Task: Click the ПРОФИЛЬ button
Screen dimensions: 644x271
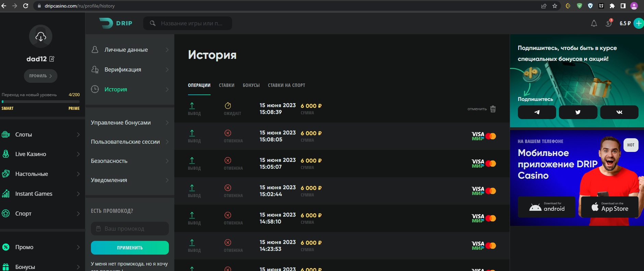Action: click(x=41, y=76)
